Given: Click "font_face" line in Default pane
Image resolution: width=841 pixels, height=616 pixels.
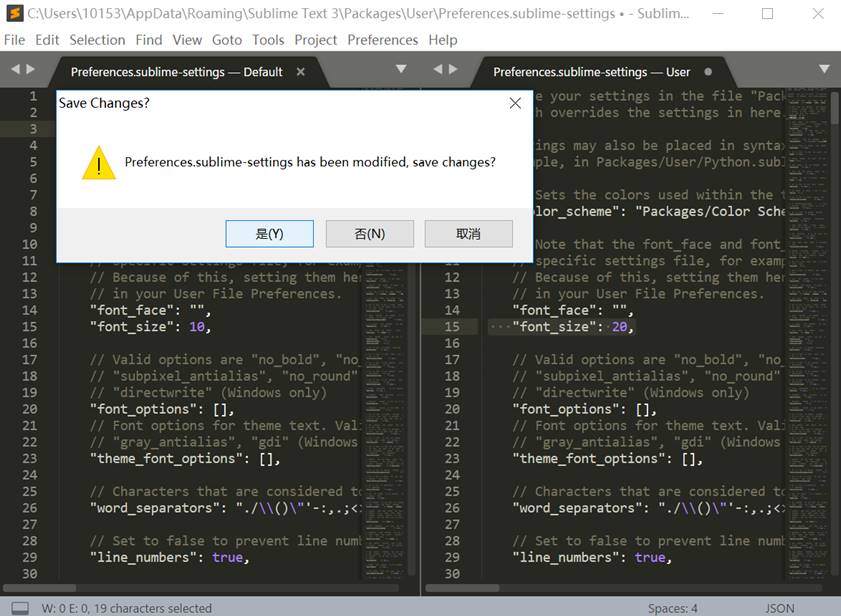Looking at the screenshot, I should tap(150, 310).
